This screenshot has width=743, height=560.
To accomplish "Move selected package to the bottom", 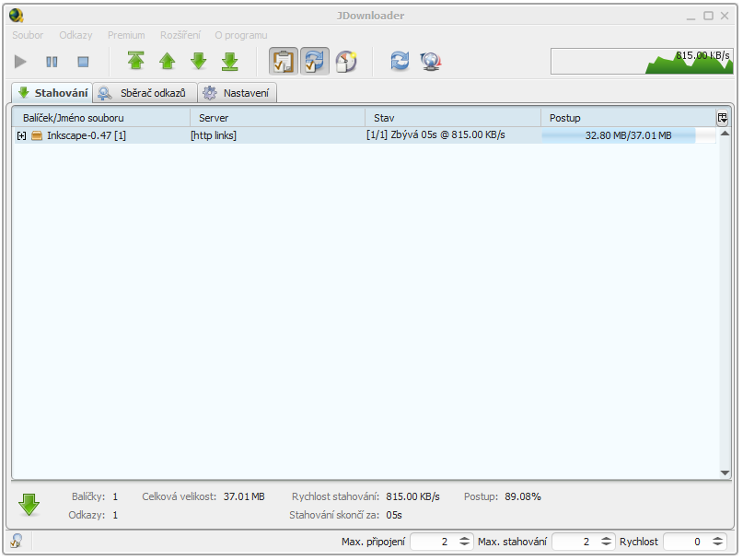I will coord(230,61).
